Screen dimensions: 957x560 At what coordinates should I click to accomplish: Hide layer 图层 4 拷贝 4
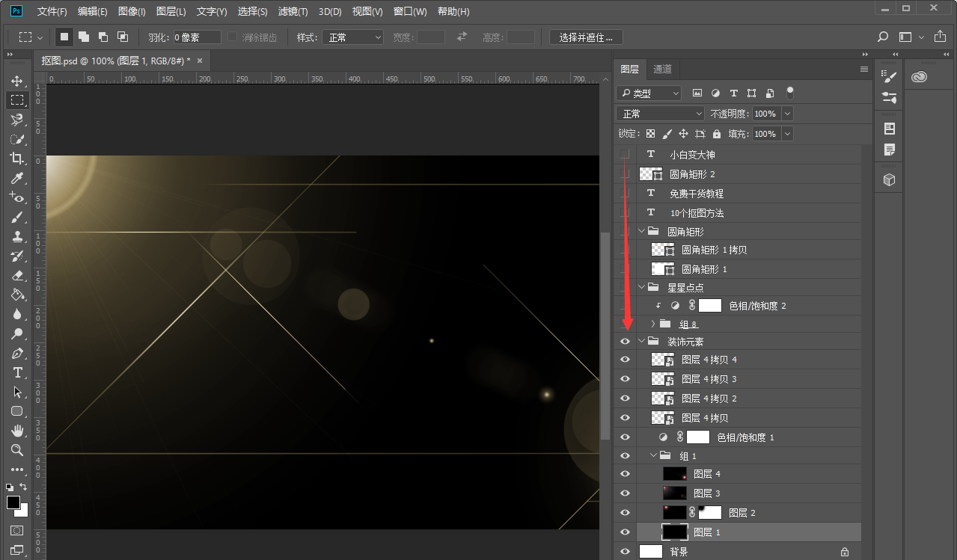click(x=625, y=360)
